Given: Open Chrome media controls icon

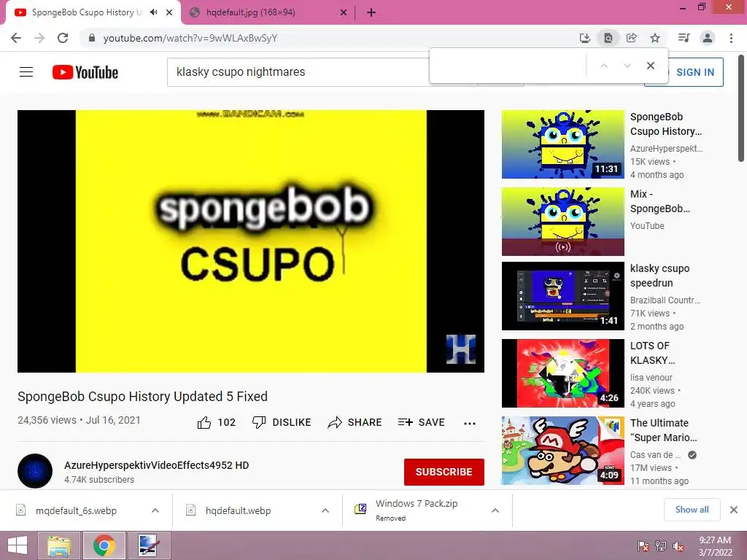Looking at the screenshot, I should click(x=684, y=38).
